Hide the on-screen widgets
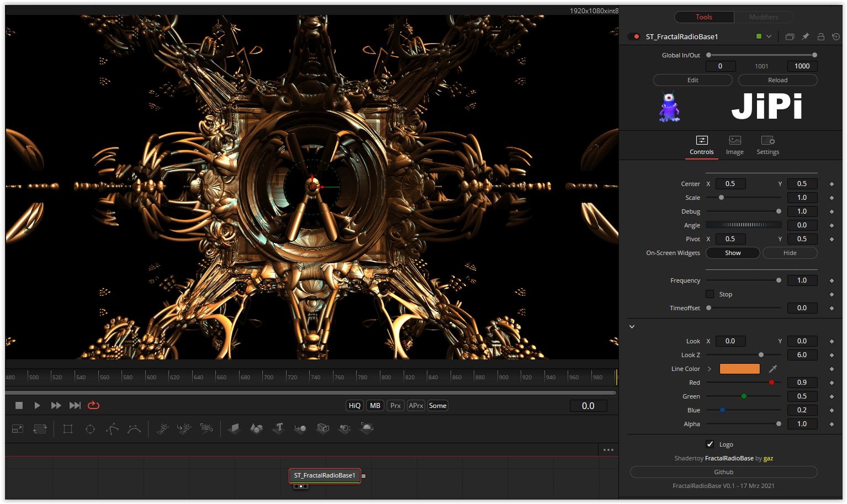Viewport: 847px width, 504px height. [790, 253]
